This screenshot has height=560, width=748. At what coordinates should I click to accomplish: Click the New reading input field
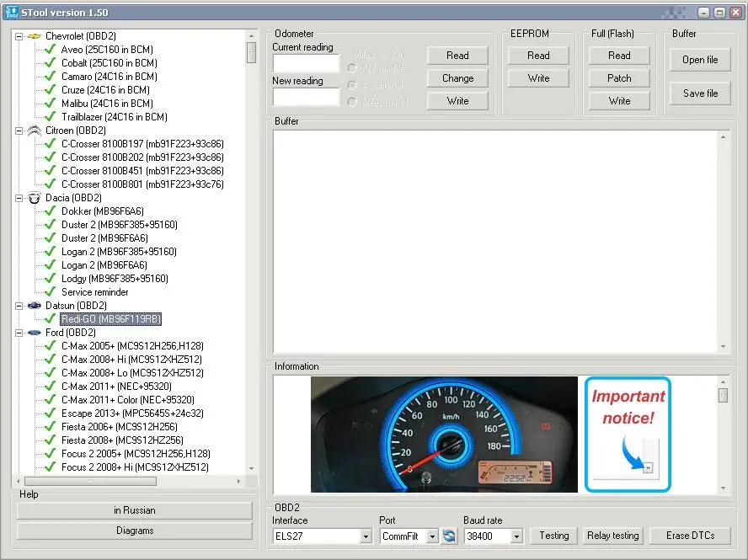click(306, 98)
